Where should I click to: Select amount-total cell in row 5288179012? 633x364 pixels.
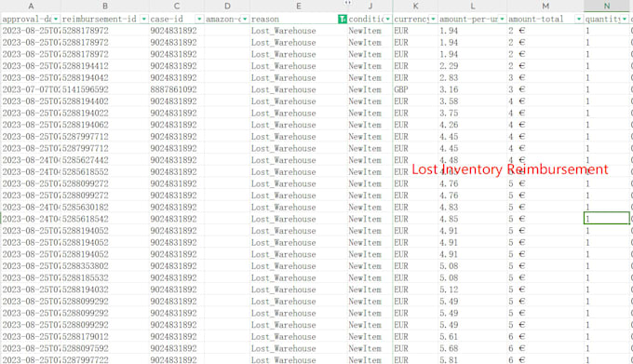pyautogui.click(x=545, y=337)
